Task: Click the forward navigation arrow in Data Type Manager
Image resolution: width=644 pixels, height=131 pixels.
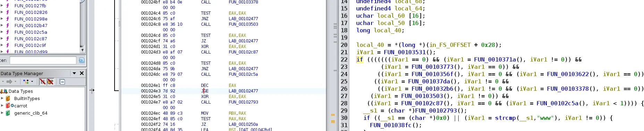Action: (x=9, y=82)
